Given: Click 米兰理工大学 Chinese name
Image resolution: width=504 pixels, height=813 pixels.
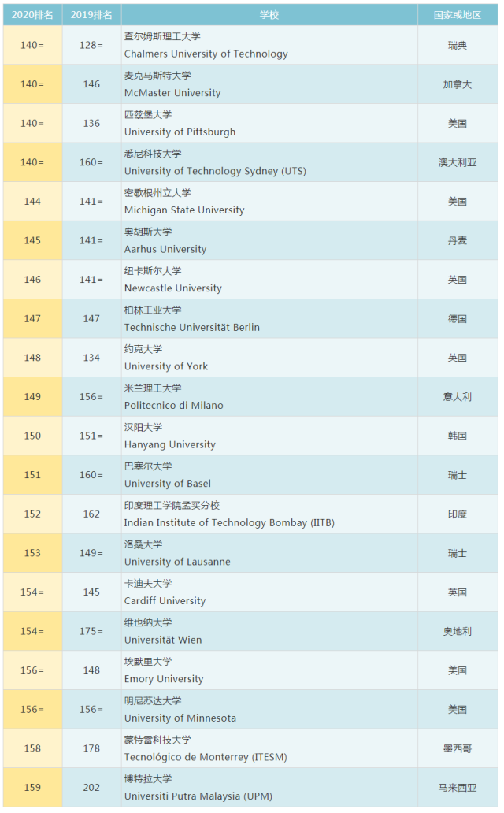Looking at the screenshot, I should [153, 388].
